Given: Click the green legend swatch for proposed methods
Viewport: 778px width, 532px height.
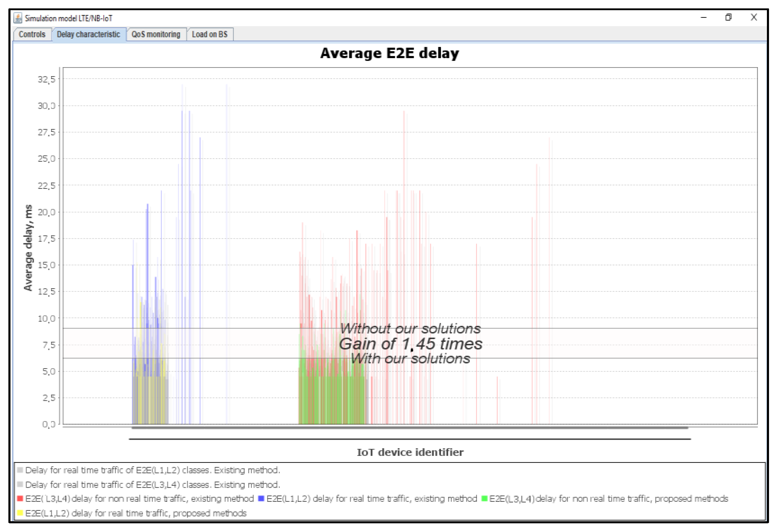Looking at the screenshot, I should (x=484, y=498).
